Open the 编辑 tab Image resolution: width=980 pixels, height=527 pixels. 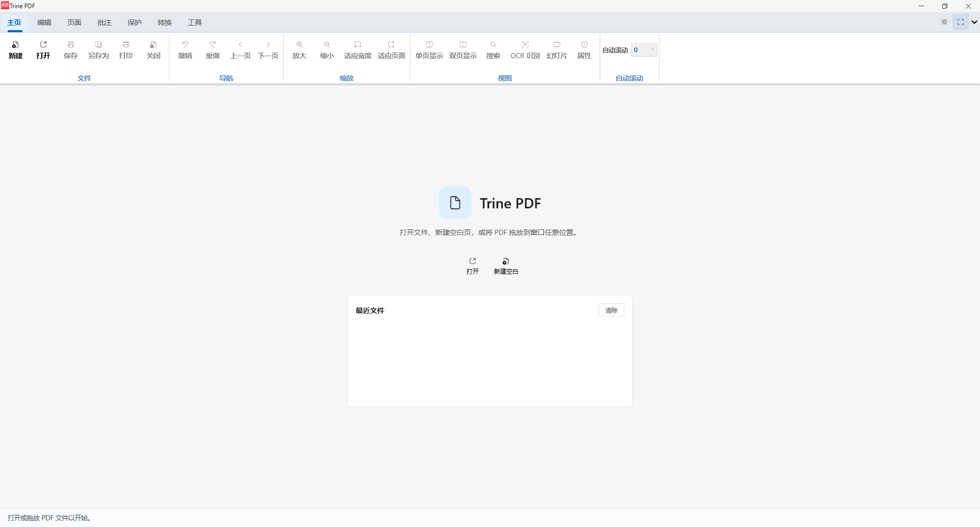44,22
